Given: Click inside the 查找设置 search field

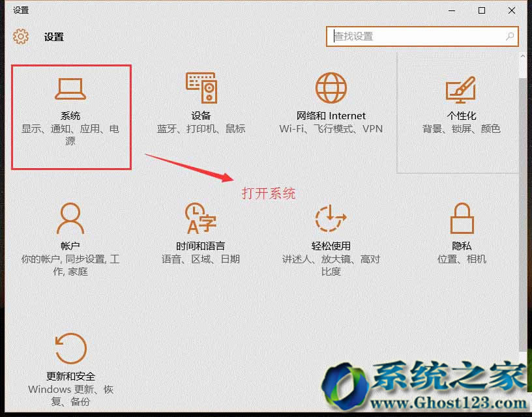Looking at the screenshot, I should 417,37.
